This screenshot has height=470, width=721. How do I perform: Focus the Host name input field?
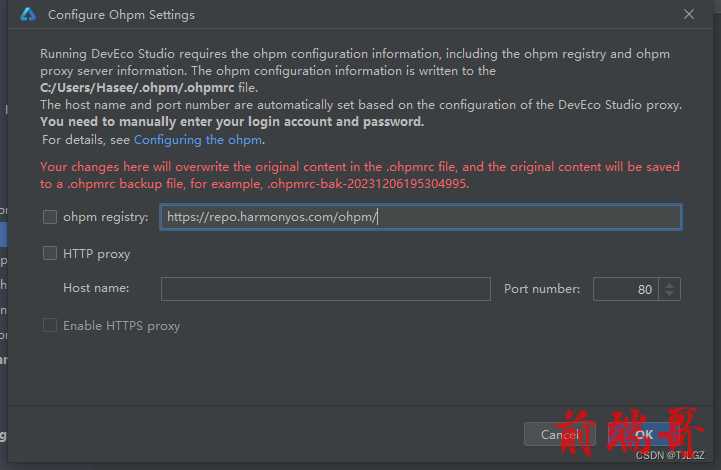pyautogui.click(x=326, y=289)
